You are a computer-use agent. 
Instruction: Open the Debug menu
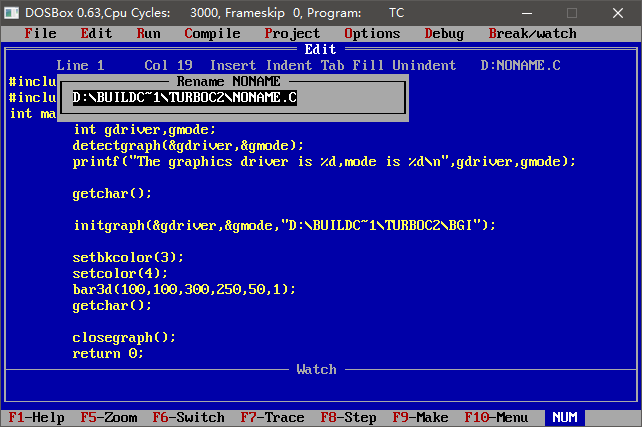point(444,33)
